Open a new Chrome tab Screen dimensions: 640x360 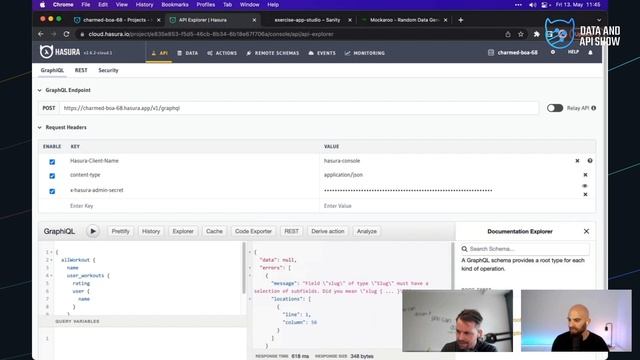[x=460, y=20]
